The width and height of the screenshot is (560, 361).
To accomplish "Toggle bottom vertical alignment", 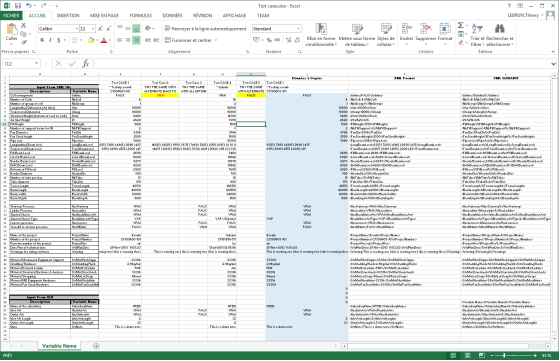I will (136, 29).
